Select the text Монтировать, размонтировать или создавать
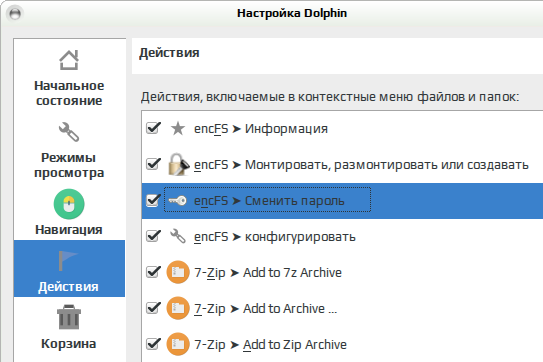Screen dimensions: 543x362 pos(387,165)
